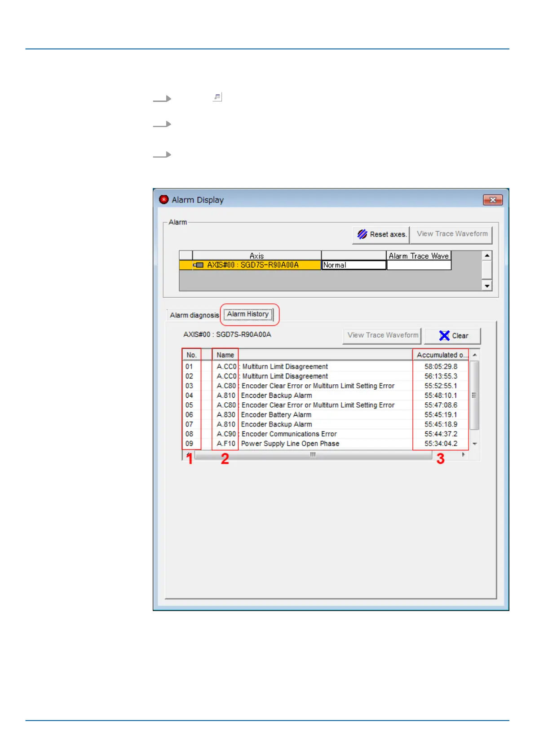Select row 03 A.C80 Encoder Clear Error
Screen dimensions: 535x756
(326, 386)
